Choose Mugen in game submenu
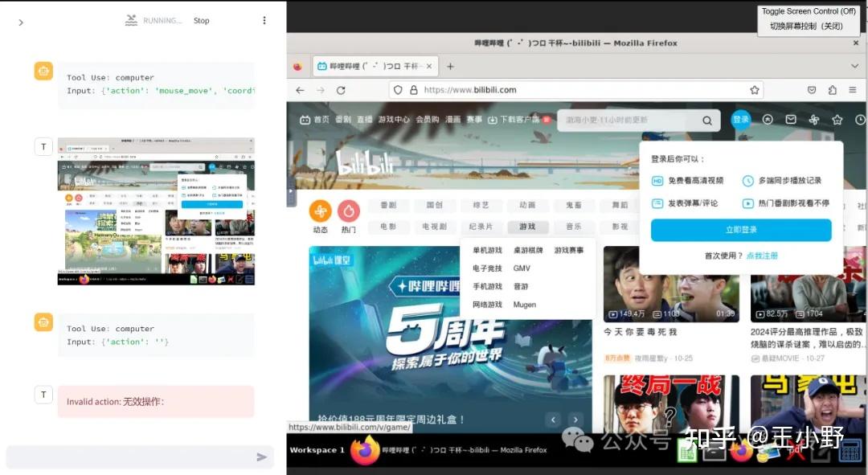 tap(524, 305)
